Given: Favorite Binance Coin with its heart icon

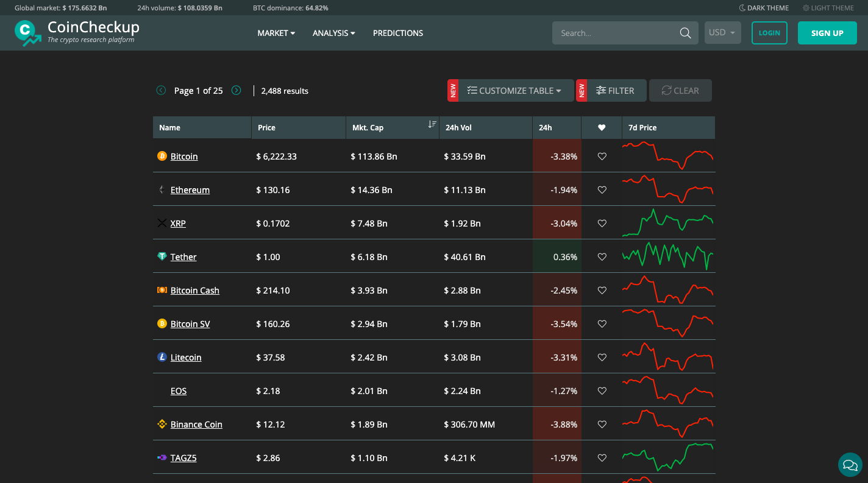Looking at the screenshot, I should (x=602, y=425).
